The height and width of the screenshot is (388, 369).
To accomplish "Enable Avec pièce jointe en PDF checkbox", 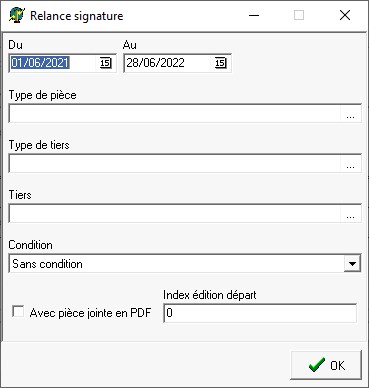I will pos(18,312).
